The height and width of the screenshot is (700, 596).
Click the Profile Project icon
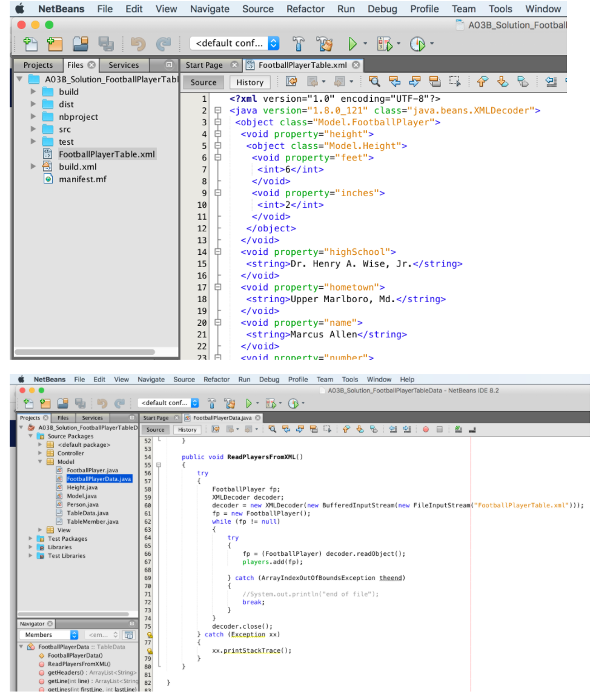pos(418,44)
